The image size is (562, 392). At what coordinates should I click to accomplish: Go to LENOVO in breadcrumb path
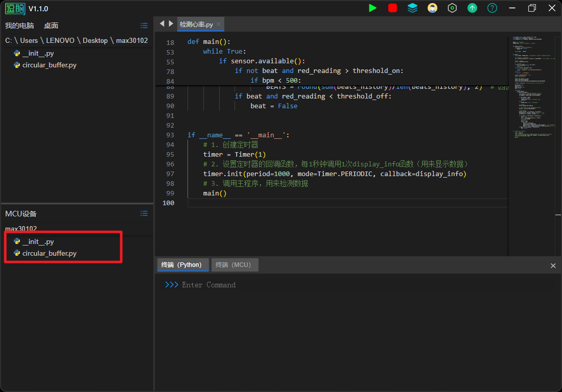pyautogui.click(x=60, y=40)
